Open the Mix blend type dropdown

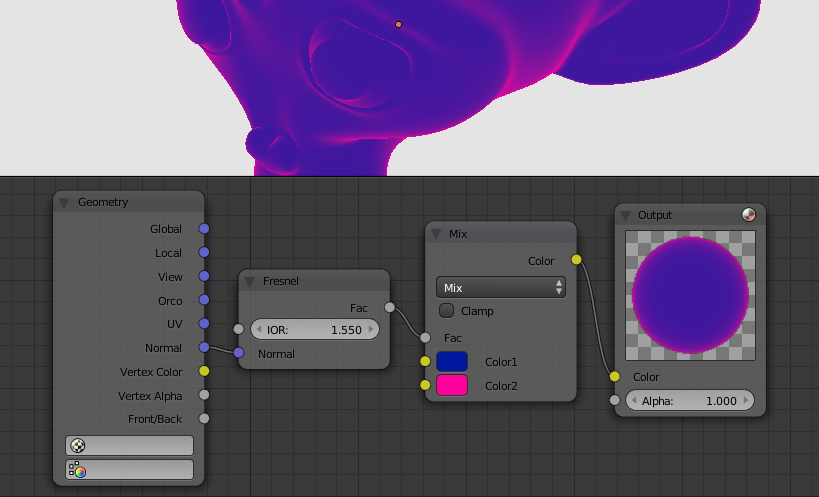(500, 288)
